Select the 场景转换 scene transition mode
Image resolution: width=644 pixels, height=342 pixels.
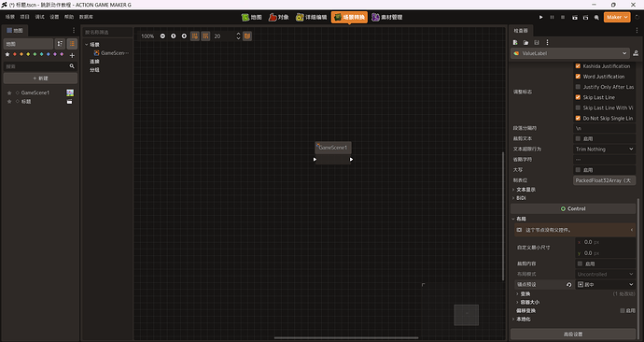tap(349, 17)
